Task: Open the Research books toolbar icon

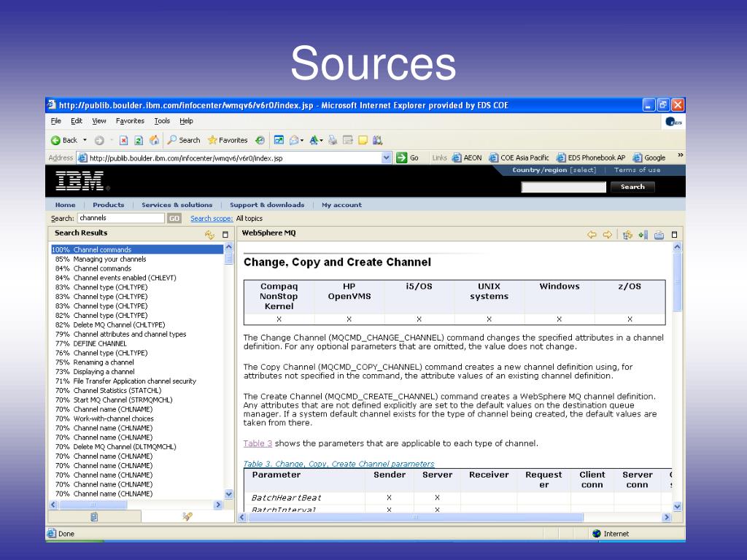Action: [378, 141]
